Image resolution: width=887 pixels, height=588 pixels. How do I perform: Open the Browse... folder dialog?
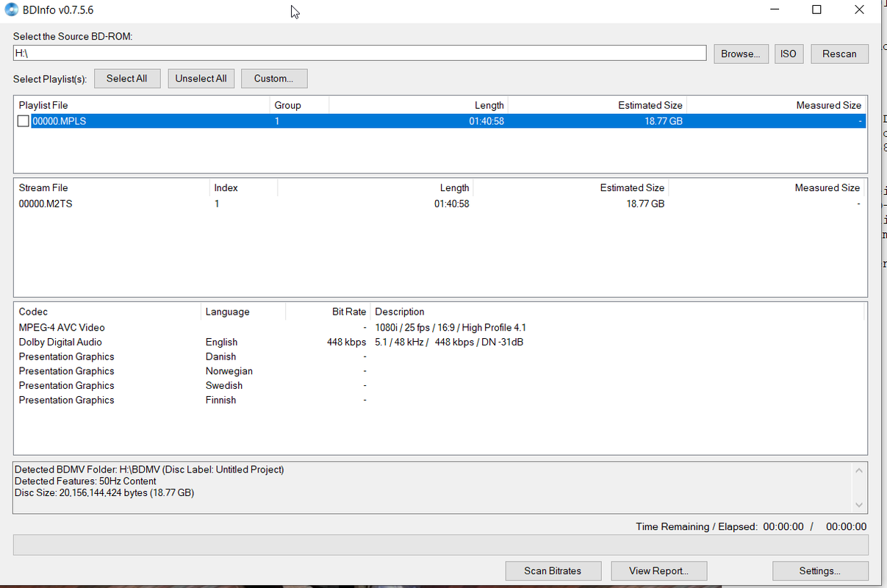[x=741, y=54]
